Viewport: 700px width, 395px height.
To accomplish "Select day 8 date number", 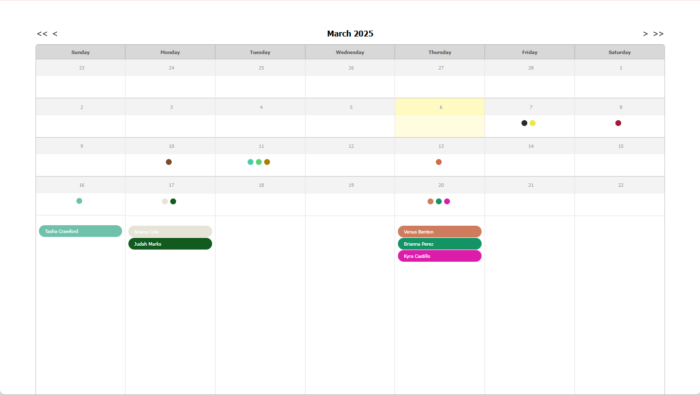I will click(621, 107).
